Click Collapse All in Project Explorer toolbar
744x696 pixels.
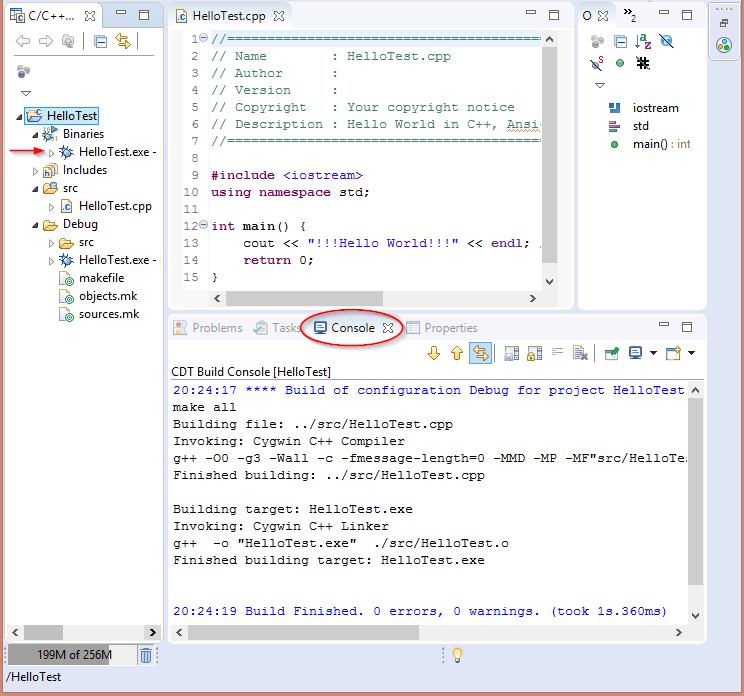100,41
